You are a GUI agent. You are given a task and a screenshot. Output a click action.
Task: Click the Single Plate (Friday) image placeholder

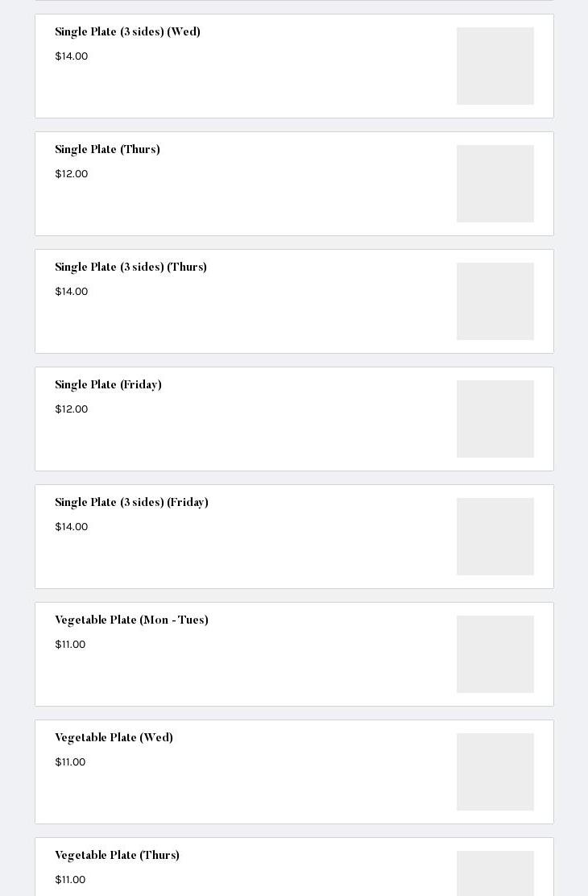[495, 419]
